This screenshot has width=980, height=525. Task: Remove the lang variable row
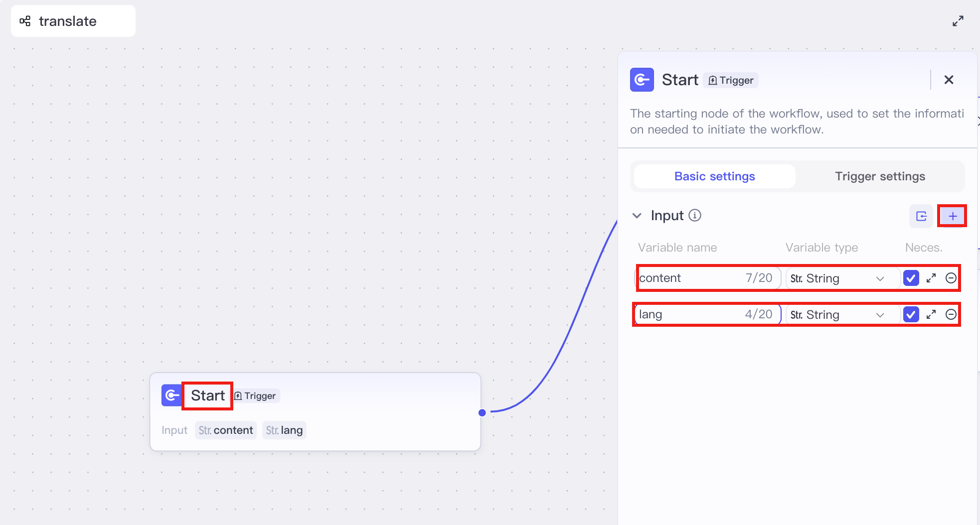(951, 314)
